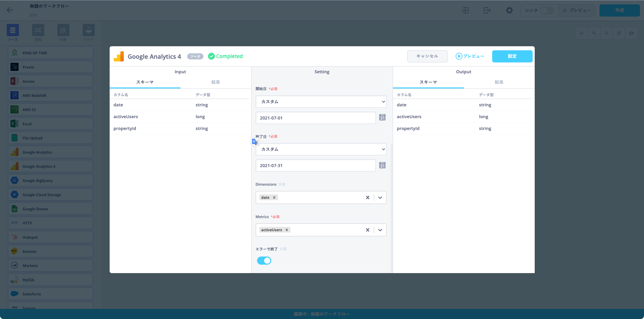Viewport: 644px width, 319px height.
Task: Add MySQL source from sidebar
Action: click(x=51, y=280)
